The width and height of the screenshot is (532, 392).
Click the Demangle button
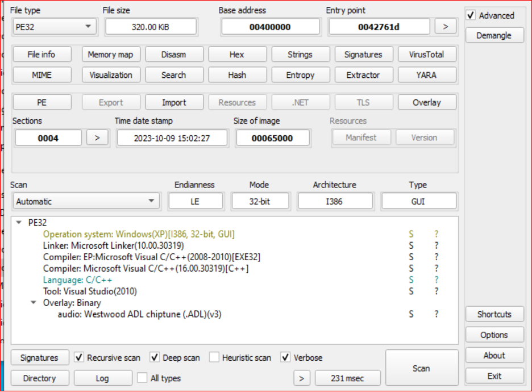[494, 35]
